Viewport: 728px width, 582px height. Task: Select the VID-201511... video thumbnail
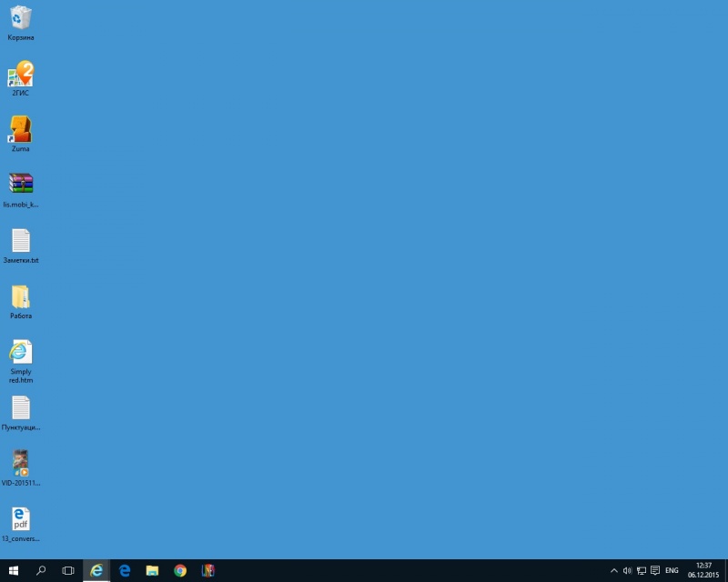pyautogui.click(x=20, y=467)
